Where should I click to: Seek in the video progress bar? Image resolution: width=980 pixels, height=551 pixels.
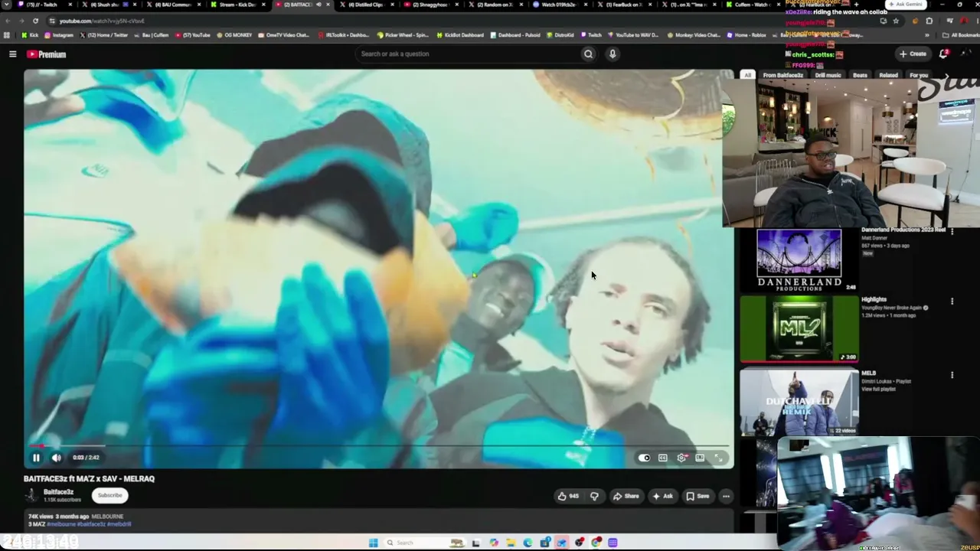pos(378,445)
